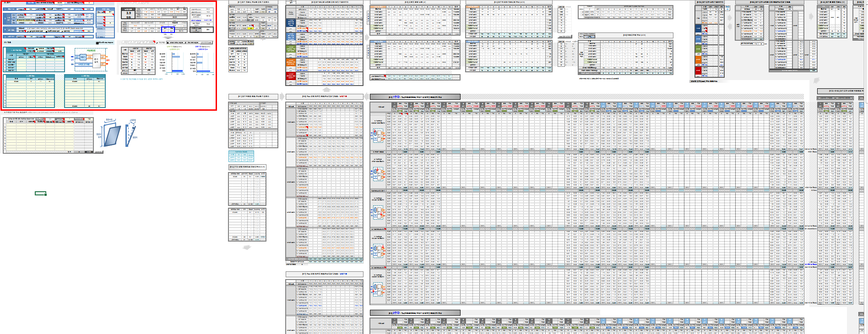The image size is (868, 334).
Task: Click the first section's small system diagram thumbnail
Action: (x=378, y=135)
